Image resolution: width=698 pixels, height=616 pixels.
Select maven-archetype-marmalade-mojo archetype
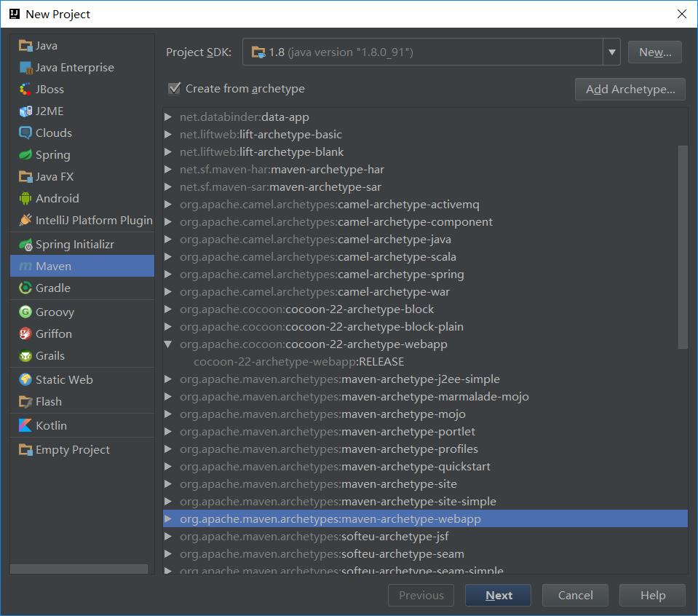tap(354, 396)
